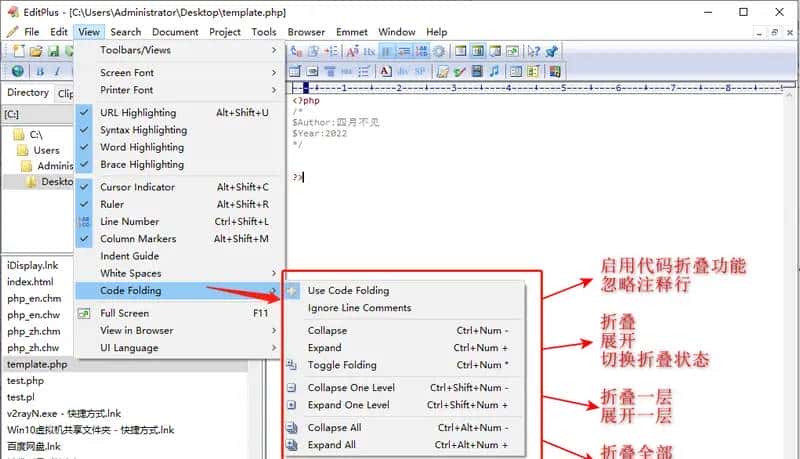Screen dimensions: 800x459
Task: Enable Indent Guide option
Action: click(180, 257)
